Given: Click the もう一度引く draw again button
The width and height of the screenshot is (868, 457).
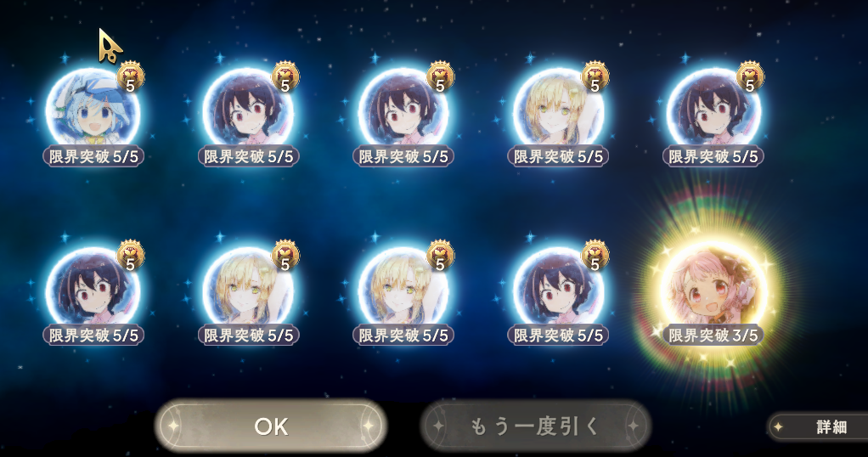Looking at the screenshot, I should 535,426.
